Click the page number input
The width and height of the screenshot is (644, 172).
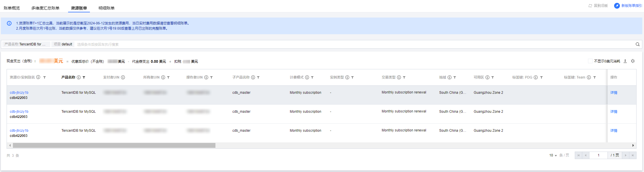tap(598, 155)
